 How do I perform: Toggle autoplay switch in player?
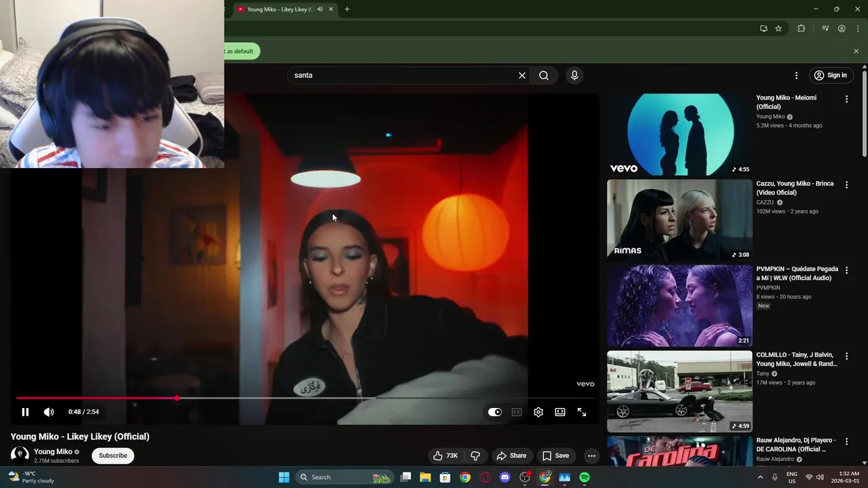click(x=495, y=412)
